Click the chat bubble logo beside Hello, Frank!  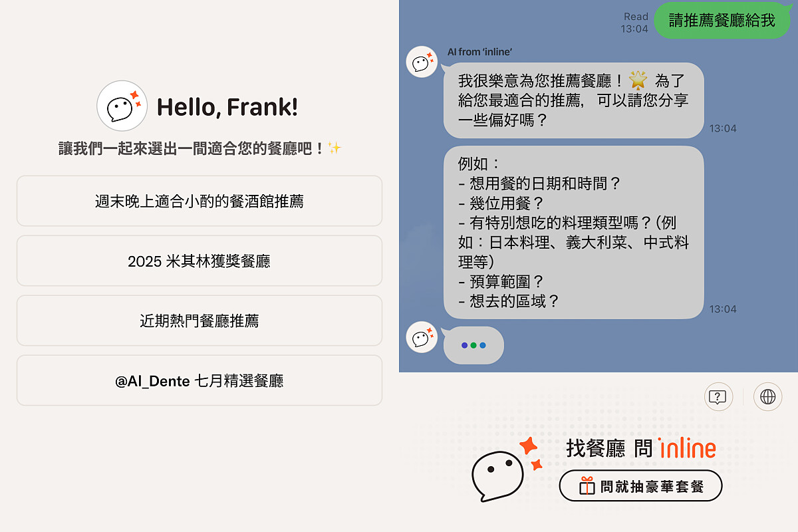[122, 106]
